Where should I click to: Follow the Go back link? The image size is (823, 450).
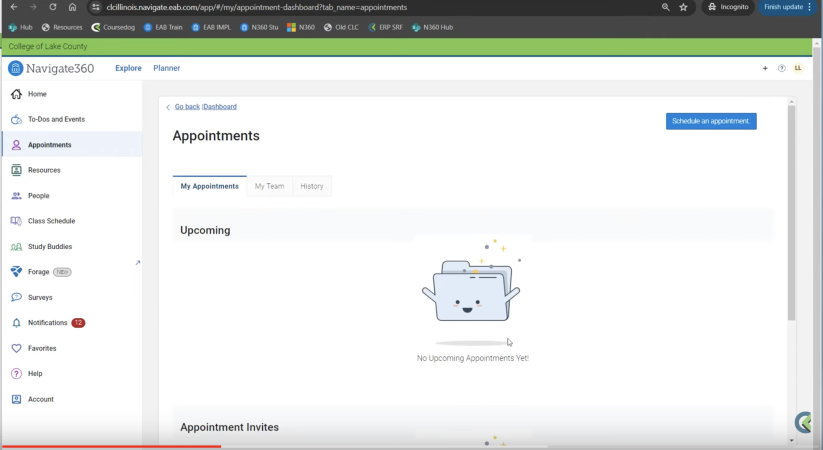tap(186, 106)
